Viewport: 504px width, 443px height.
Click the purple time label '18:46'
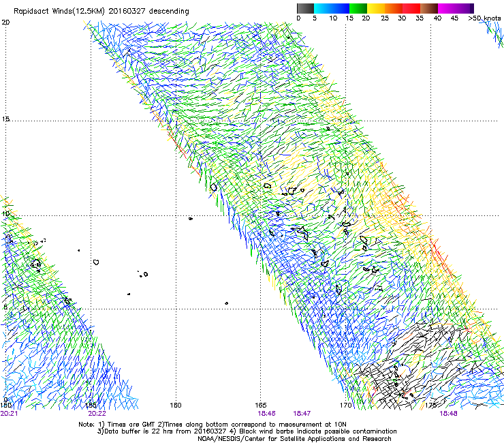point(266,414)
